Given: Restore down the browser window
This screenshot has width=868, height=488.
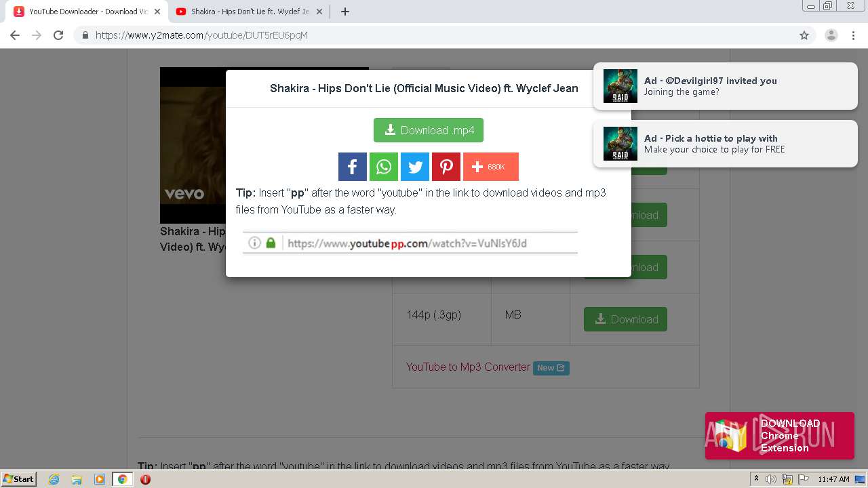Looking at the screenshot, I should [x=828, y=5].
